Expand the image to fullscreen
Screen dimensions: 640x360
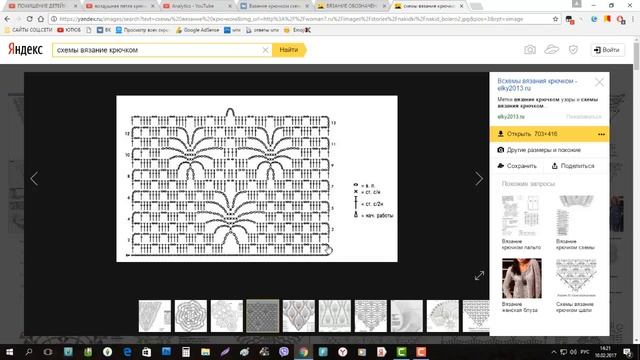coord(479,276)
